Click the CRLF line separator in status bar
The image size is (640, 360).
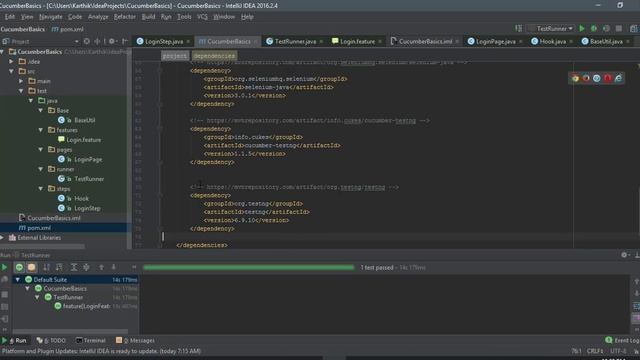point(595,351)
